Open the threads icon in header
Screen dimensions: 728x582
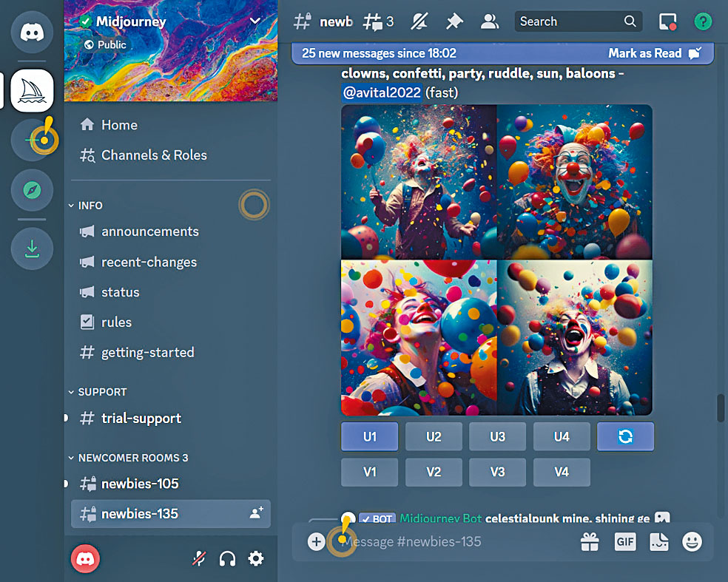coord(378,21)
